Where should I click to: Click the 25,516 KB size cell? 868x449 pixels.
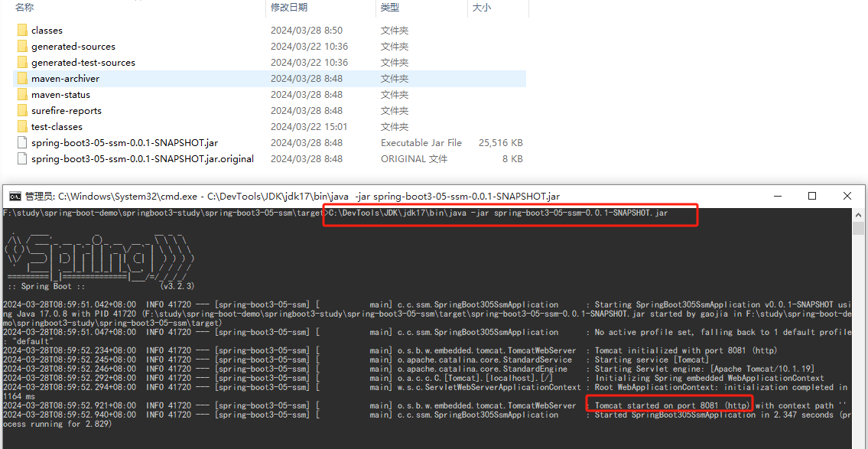coord(500,143)
